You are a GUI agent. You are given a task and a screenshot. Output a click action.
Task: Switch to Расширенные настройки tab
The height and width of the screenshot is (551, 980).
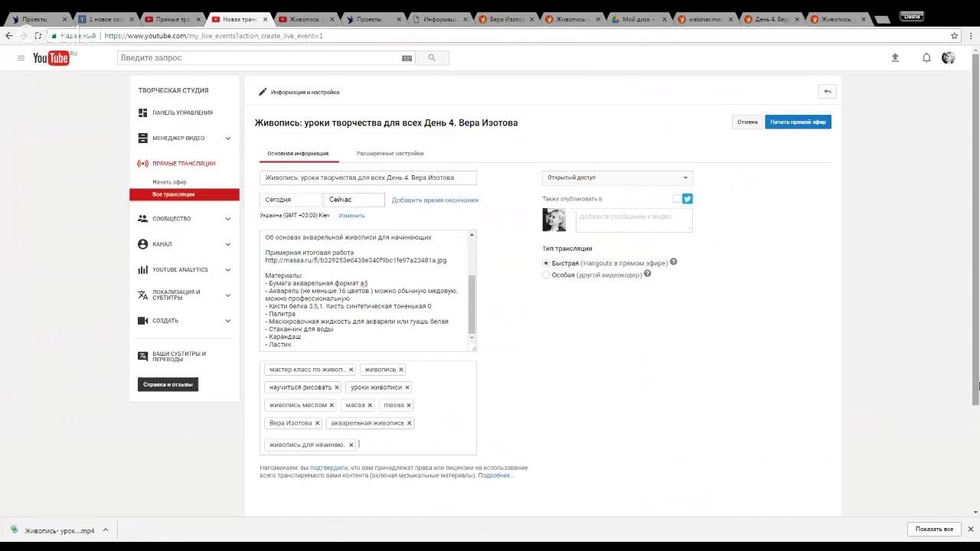[x=390, y=154]
